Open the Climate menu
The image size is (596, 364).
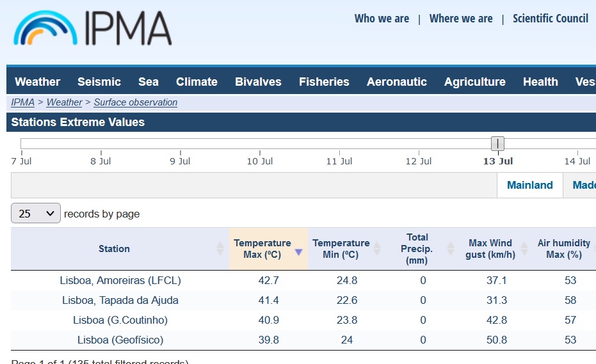click(197, 82)
